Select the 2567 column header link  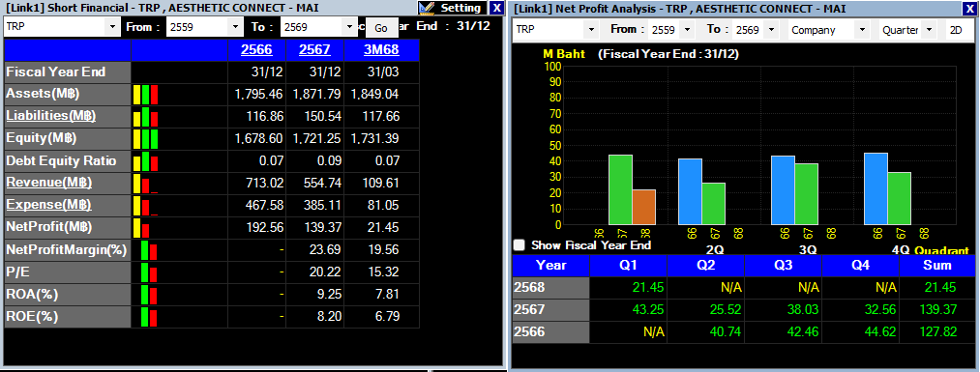pyautogui.click(x=314, y=50)
